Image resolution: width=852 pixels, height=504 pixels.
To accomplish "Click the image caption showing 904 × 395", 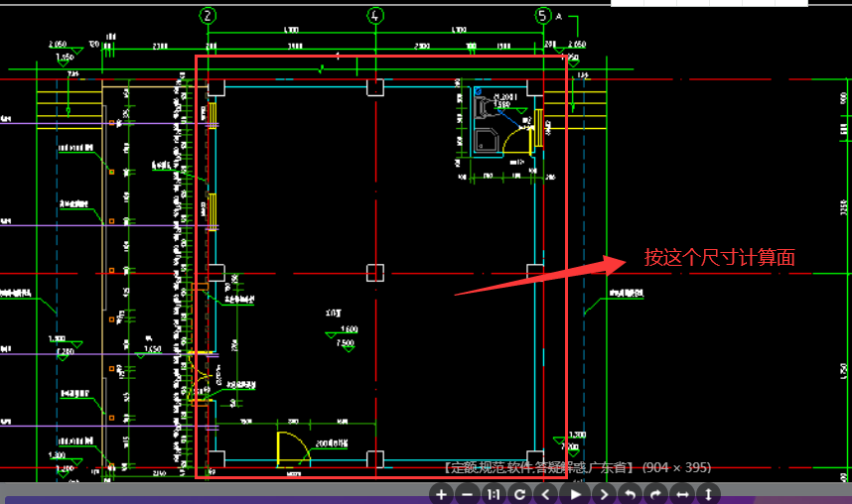I will [577, 467].
